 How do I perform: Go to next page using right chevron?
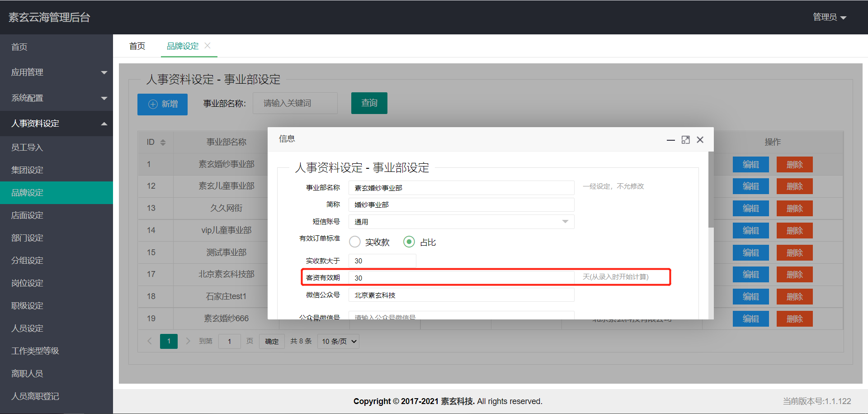click(188, 341)
